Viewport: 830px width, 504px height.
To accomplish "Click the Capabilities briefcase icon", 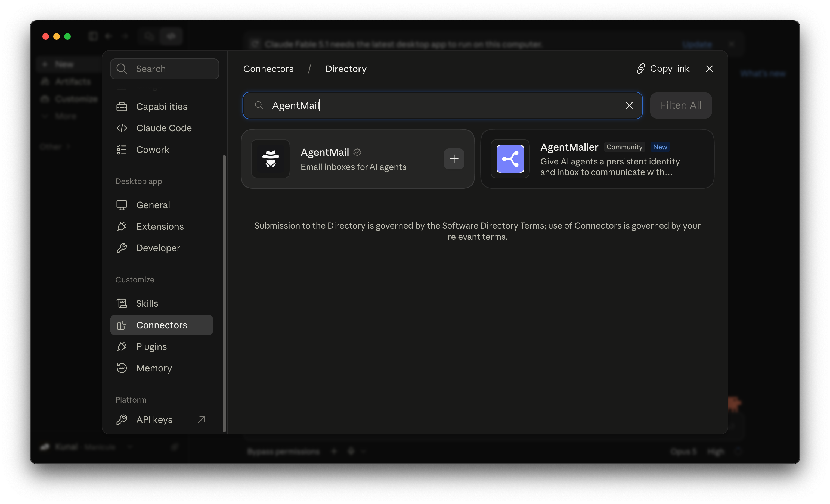I will (122, 106).
